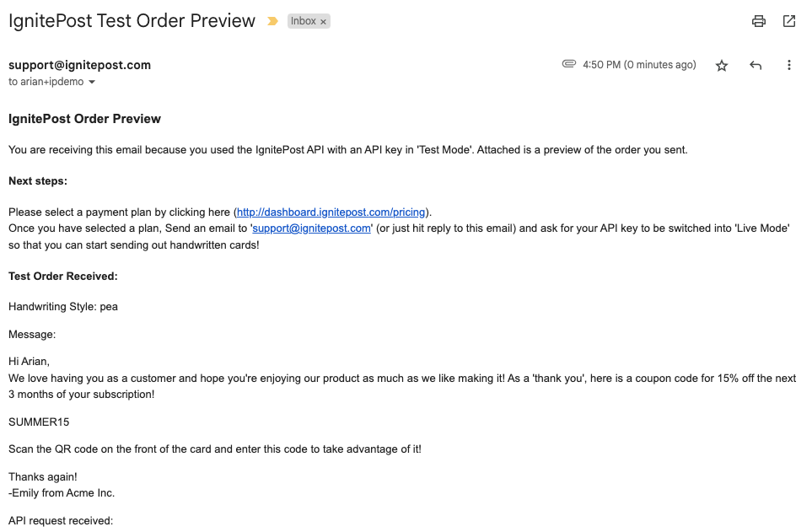Click support@ignitepost.com link in body

312,228
